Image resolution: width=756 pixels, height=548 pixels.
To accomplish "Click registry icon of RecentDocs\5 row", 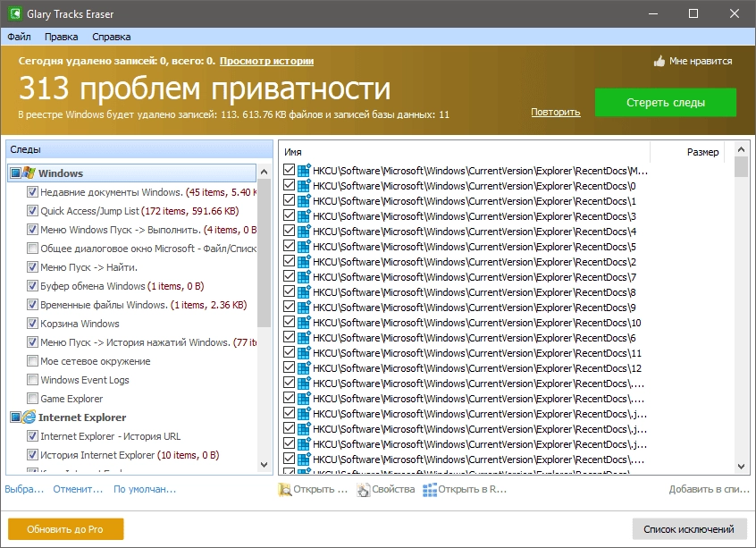I will tap(304, 247).
